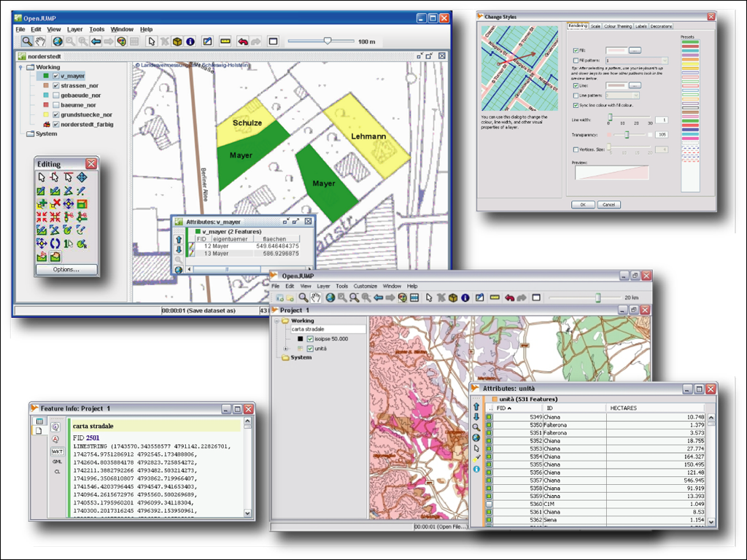Screen dimensions: 747x560
Task: Enable the Fill pattern checkbox in Change Styles
Action: (x=576, y=61)
